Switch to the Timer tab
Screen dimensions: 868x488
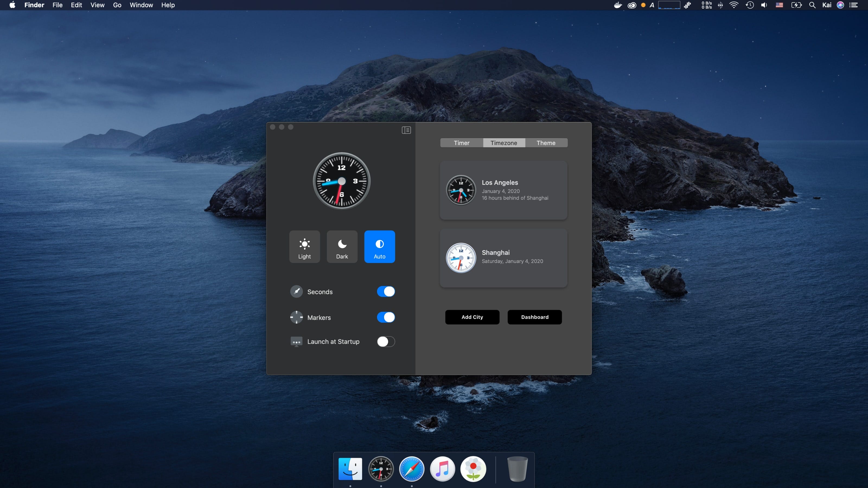(x=461, y=143)
